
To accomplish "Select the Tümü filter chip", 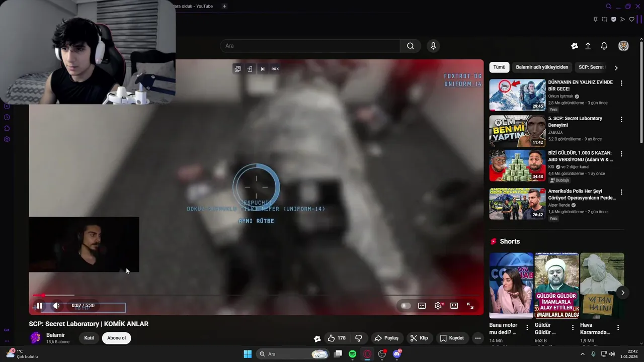I will point(499,67).
